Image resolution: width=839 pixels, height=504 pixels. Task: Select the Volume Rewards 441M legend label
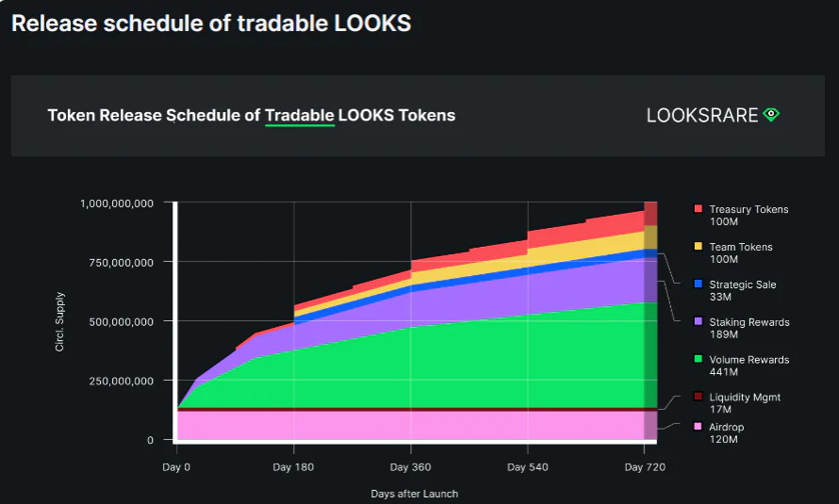point(749,366)
